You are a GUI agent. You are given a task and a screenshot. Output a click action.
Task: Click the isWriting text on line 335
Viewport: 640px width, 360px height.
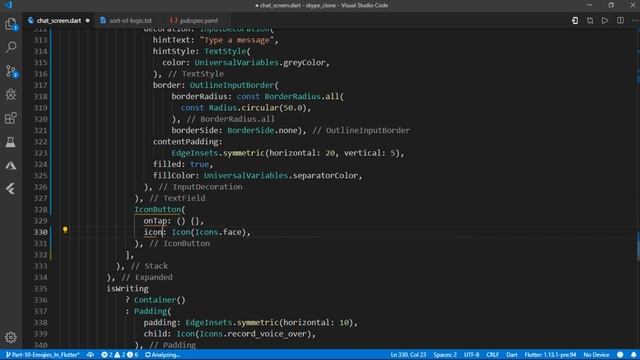point(127,289)
